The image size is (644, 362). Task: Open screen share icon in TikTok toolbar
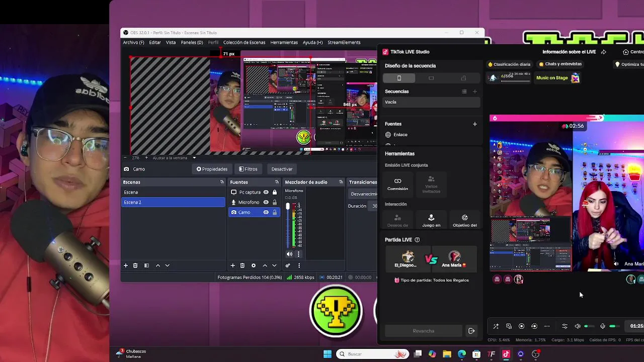[509, 326]
